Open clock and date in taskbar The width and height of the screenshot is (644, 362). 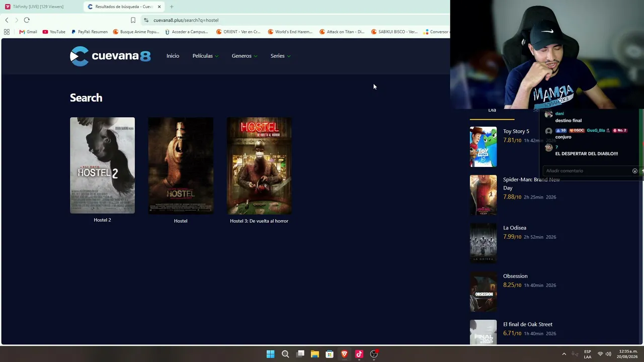coord(627,354)
